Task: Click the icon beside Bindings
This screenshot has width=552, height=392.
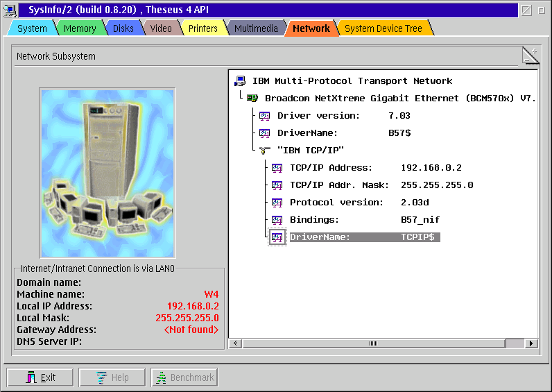Action: point(277,220)
